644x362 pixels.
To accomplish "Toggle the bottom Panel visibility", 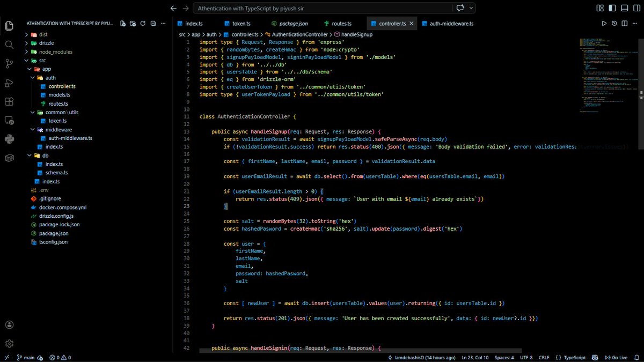I will pos(623,9).
